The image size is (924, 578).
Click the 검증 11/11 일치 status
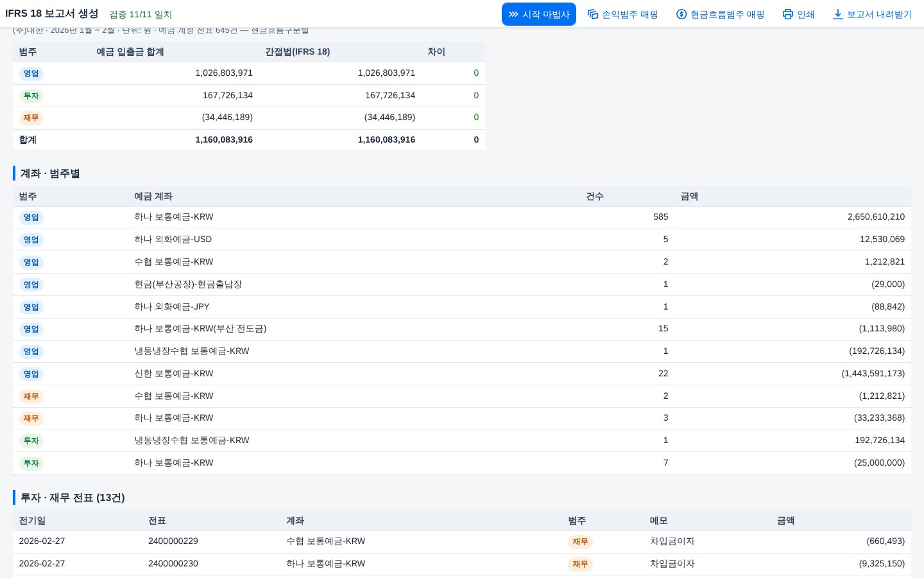tap(141, 14)
